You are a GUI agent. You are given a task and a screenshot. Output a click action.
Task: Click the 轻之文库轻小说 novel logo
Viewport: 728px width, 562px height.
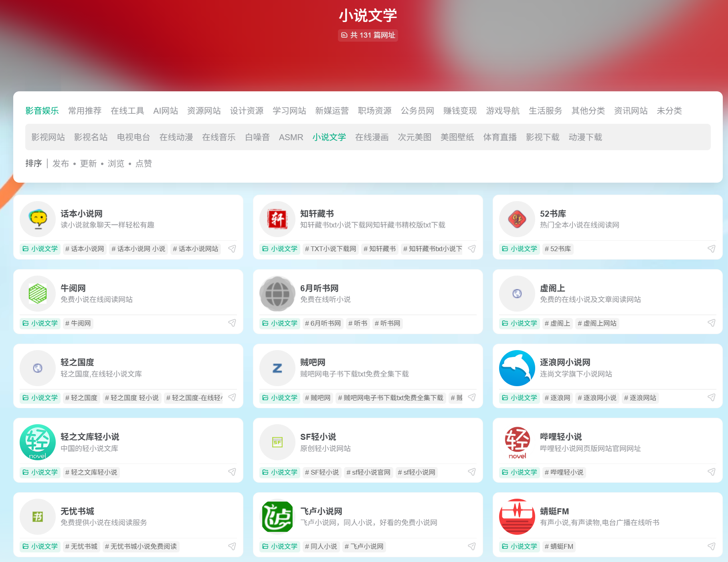click(x=38, y=442)
